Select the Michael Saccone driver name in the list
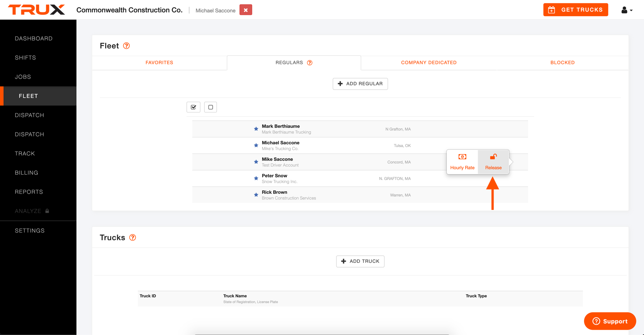 pyautogui.click(x=281, y=143)
